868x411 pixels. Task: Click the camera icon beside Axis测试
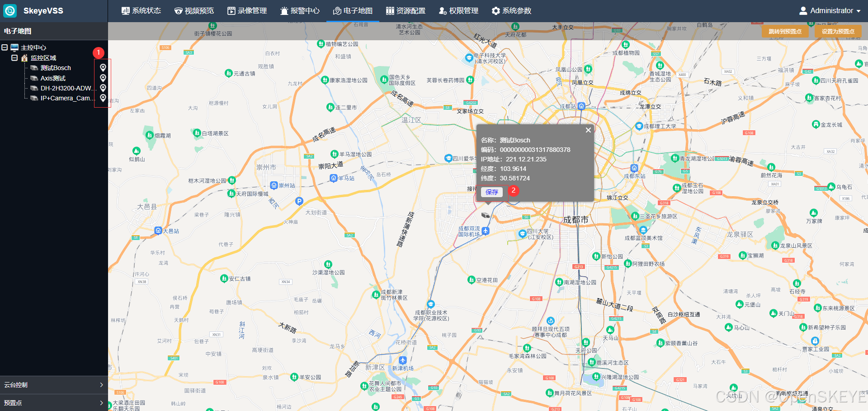[34, 78]
